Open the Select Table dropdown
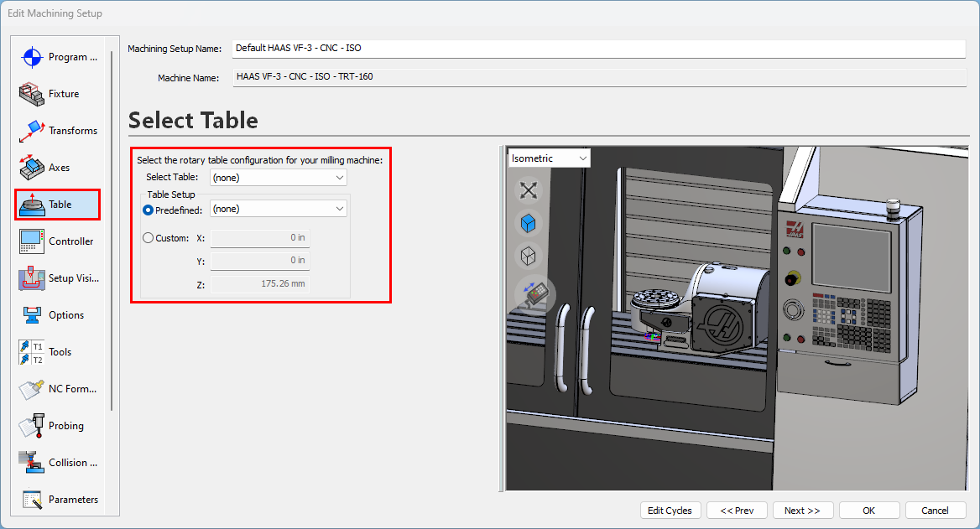 pyautogui.click(x=278, y=178)
